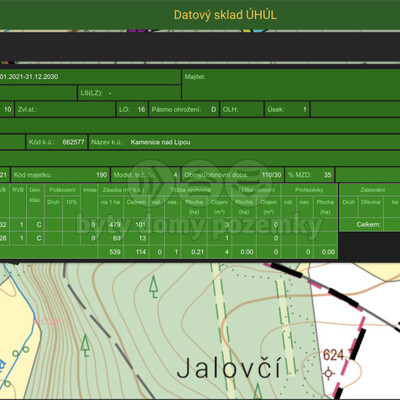Click the Jalovčí map label

pyautogui.click(x=229, y=367)
